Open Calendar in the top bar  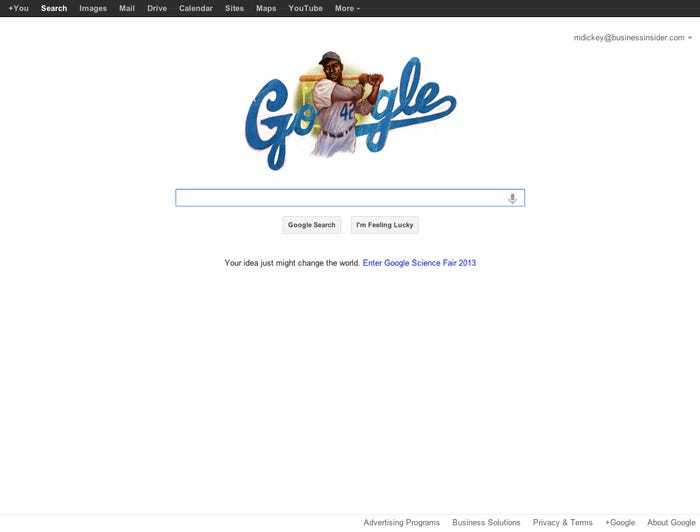[x=196, y=8]
